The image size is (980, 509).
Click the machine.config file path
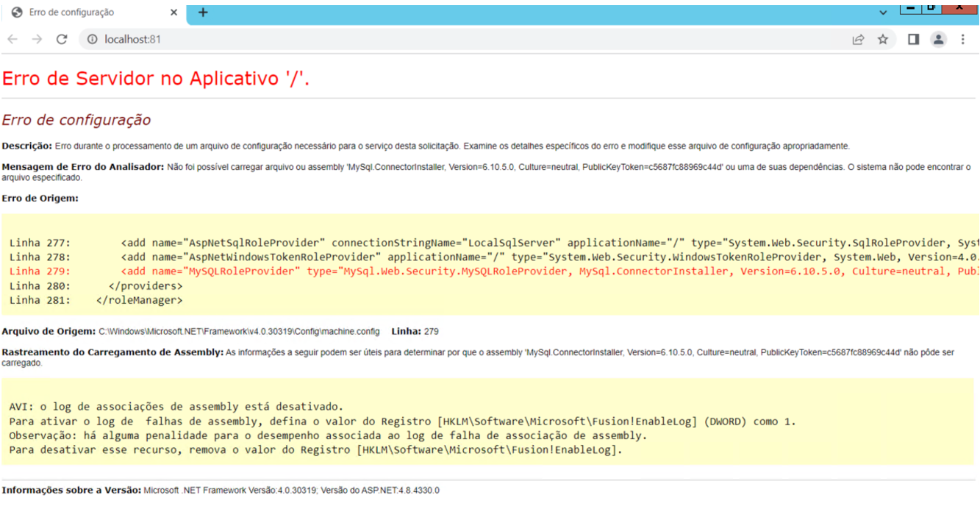point(239,332)
